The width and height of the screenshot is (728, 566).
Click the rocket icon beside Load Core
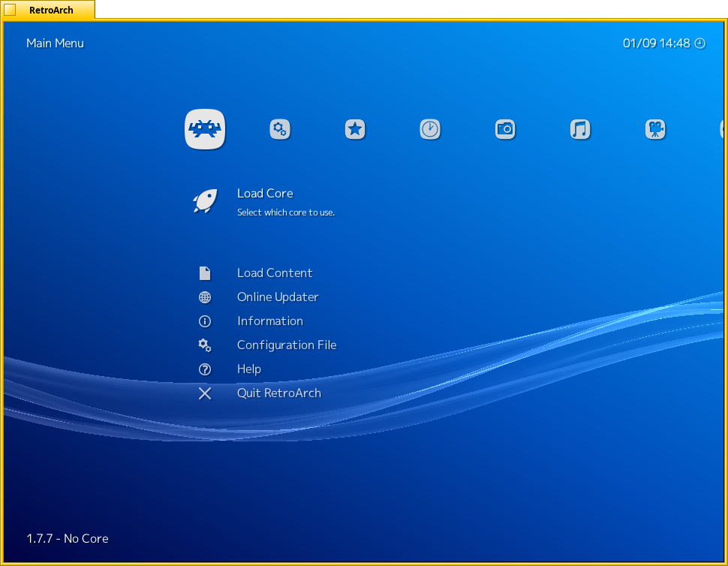205,201
